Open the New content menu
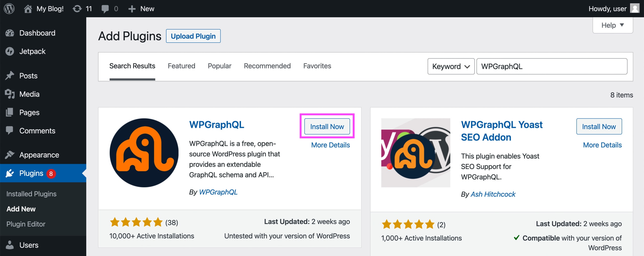644x256 pixels. (x=141, y=9)
